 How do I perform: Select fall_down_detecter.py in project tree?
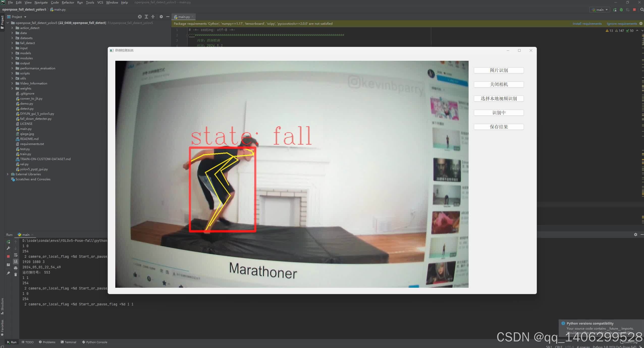coord(36,119)
